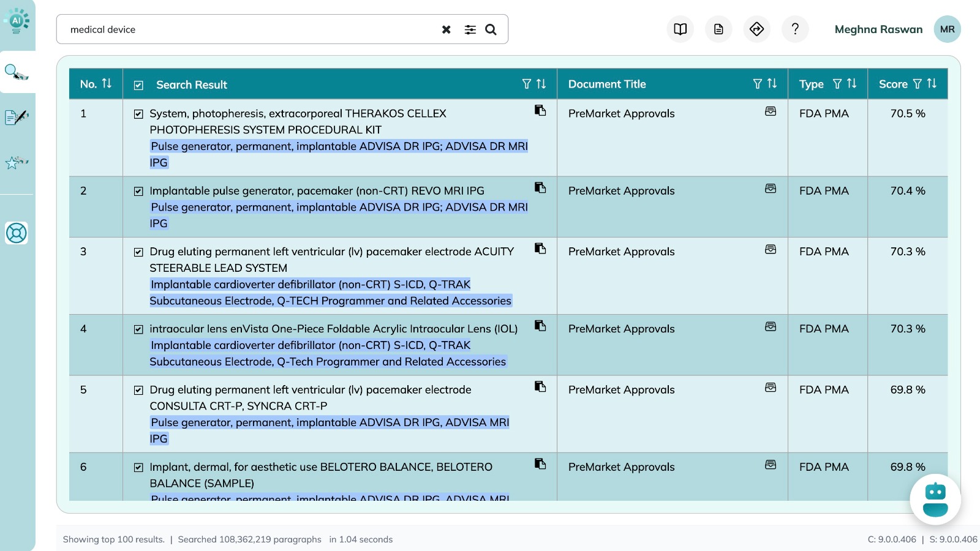This screenshot has height=551, width=980.
Task: Click the magnifying glass search button
Action: [x=491, y=29]
